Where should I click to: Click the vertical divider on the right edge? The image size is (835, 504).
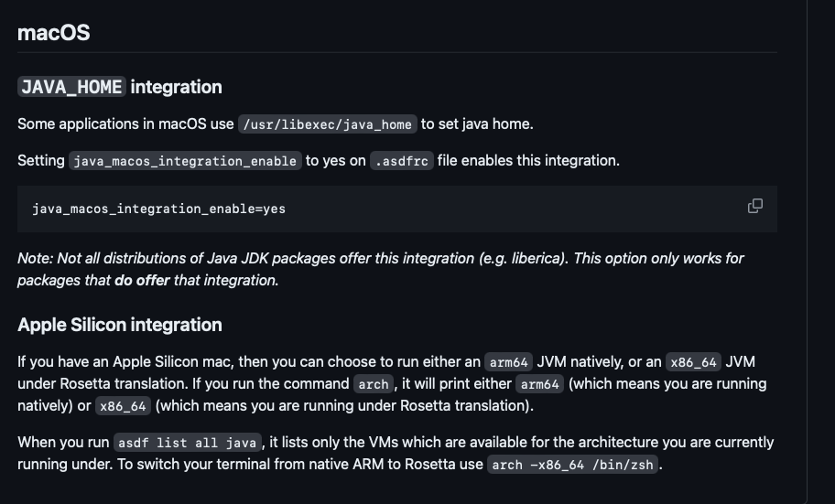(807, 252)
